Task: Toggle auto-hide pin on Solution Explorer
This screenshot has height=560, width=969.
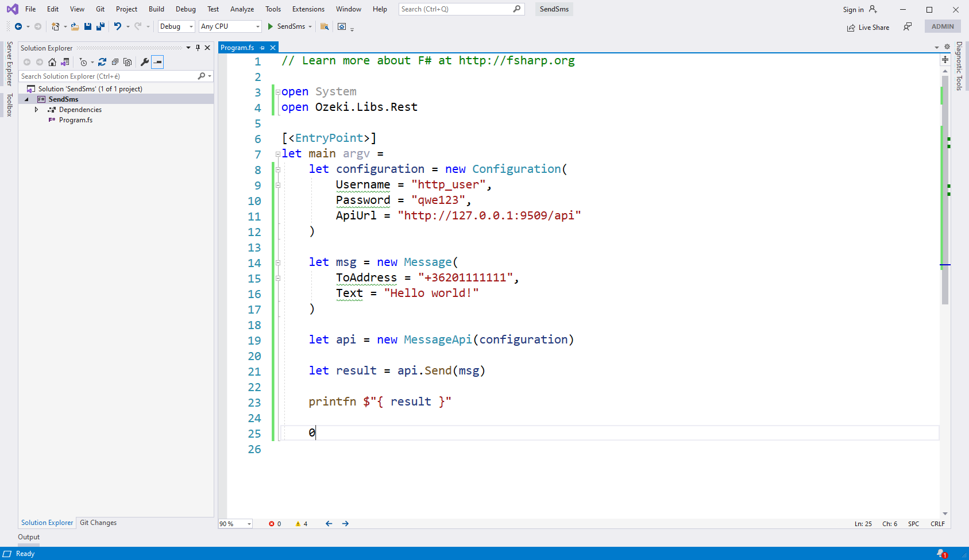Action: [x=197, y=48]
